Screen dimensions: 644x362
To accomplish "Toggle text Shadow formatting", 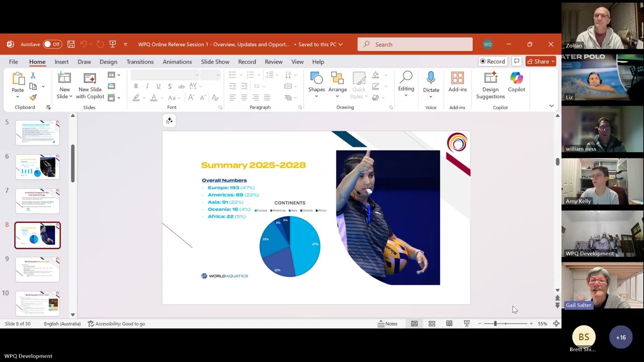I will [170, 86].
